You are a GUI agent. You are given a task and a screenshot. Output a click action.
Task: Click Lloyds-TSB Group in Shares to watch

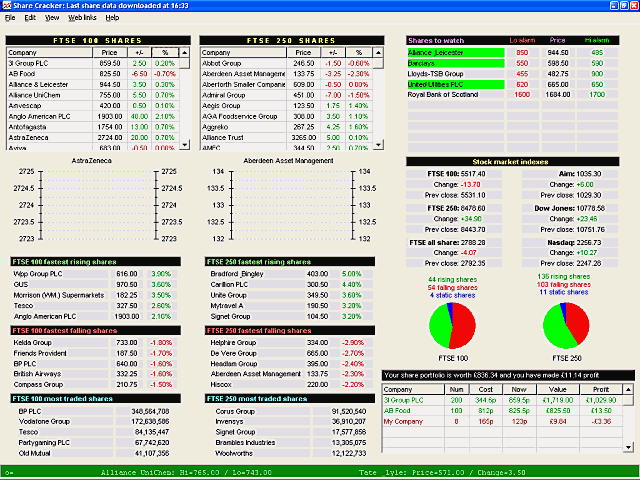coord(456,74)
